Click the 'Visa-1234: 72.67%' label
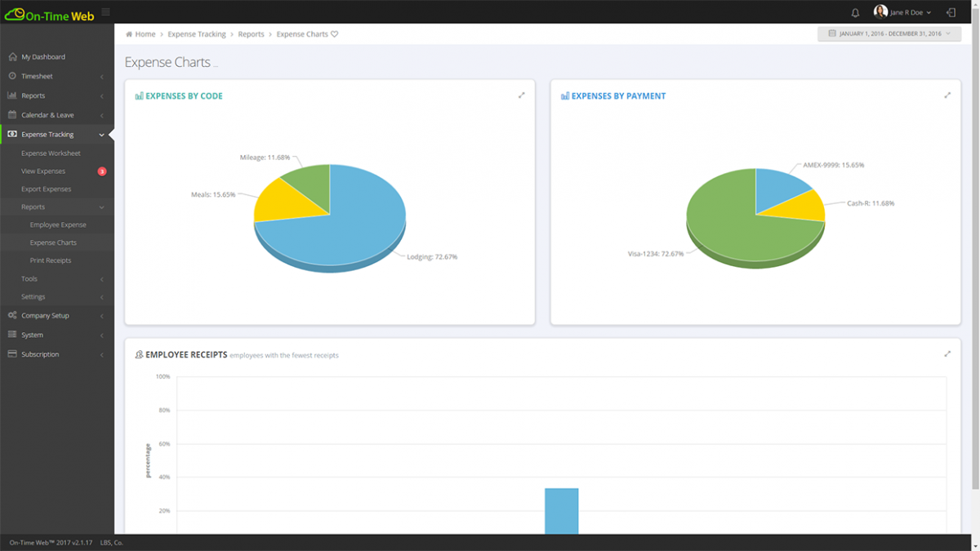This screenshot has width=980, height=551. pos(656,254)
